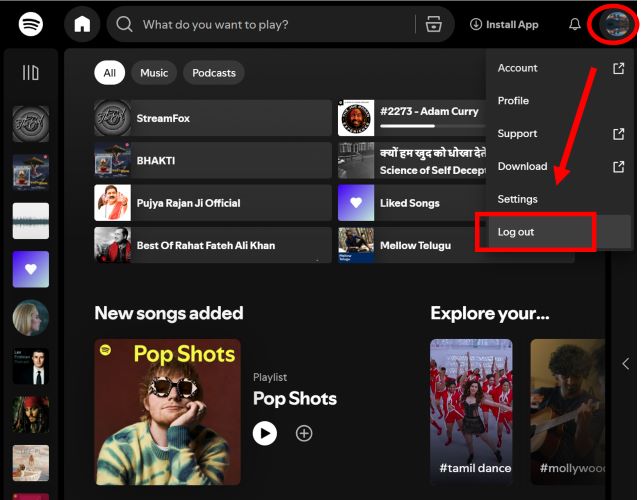Open Pop Shots playlist cover art
Viewport: 644px width, 500px height.
click(168, 412)
